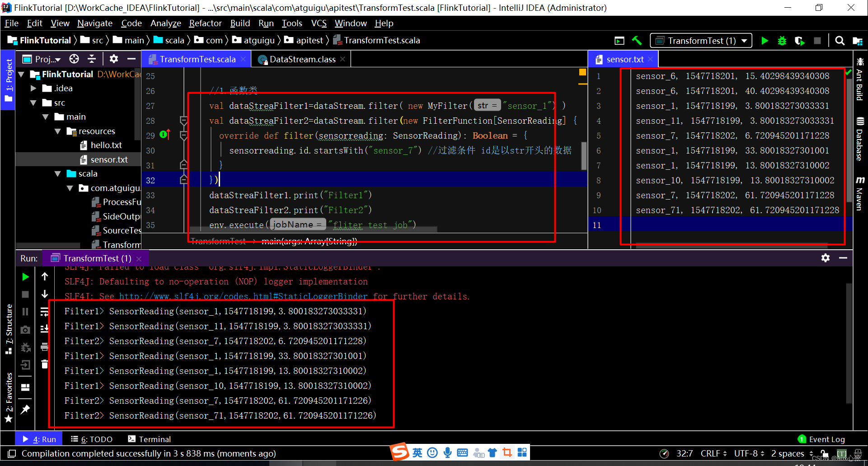Run TransformTest using green play toolbar icon
Image resolution: width=868 pixels, height=466 pixels.
tap(765, 40)
